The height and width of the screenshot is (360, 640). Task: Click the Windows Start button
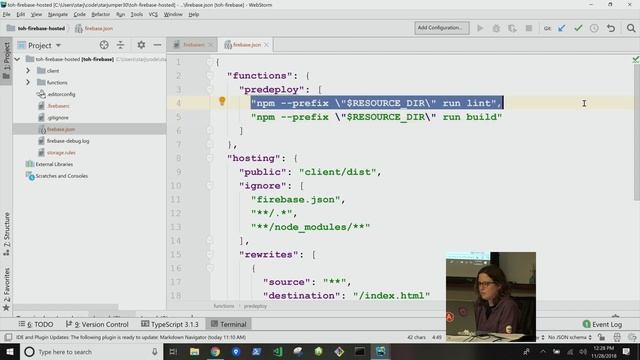(10, 351)
